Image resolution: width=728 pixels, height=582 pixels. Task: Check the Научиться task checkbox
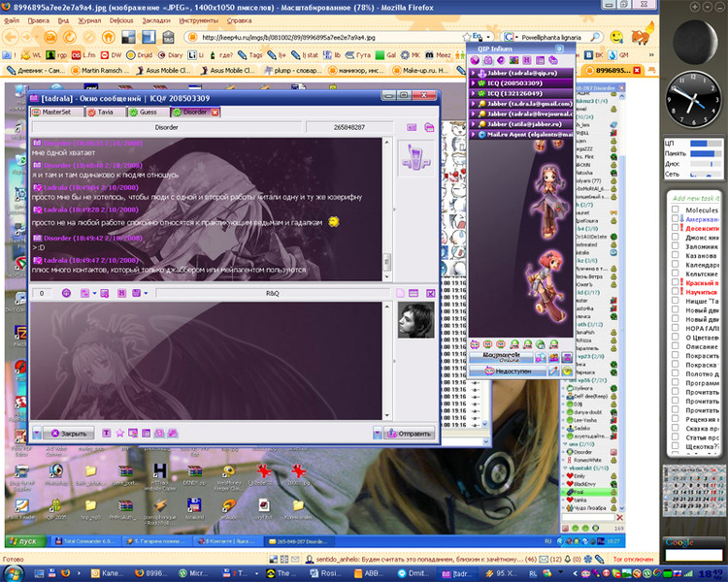[675, 291]
